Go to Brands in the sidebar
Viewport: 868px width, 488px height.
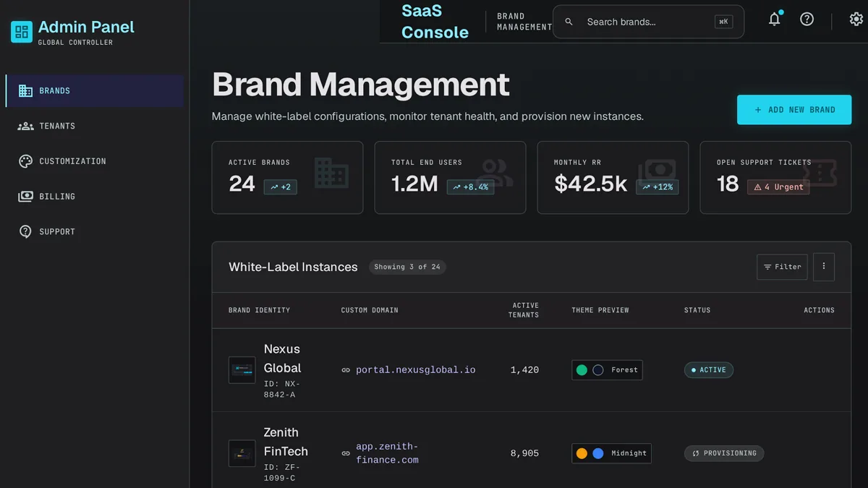95,91
